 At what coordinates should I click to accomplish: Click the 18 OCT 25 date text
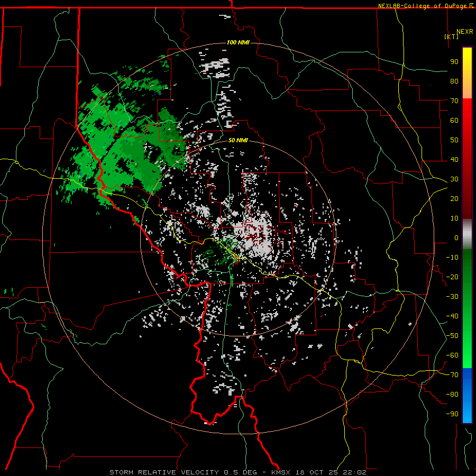316,472
